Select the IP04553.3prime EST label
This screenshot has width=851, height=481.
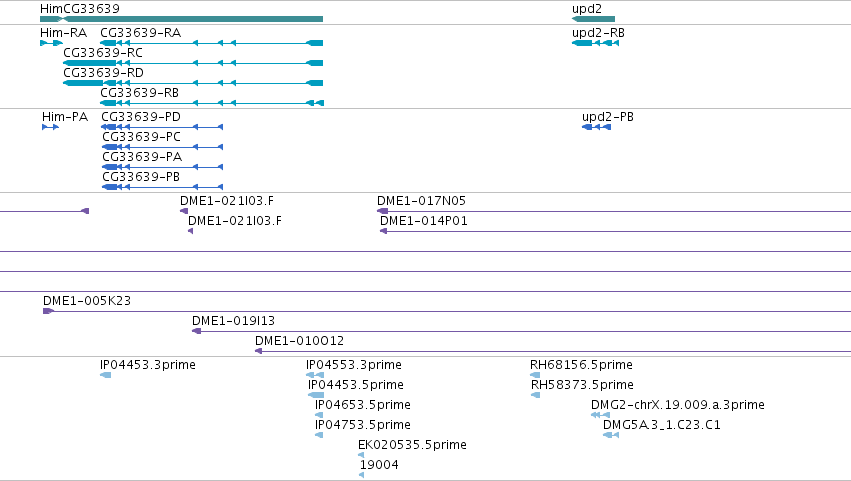point(354,365)
